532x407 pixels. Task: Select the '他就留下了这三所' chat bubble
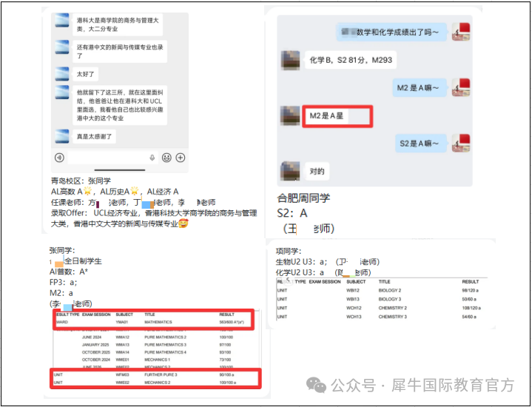[120, 105]
